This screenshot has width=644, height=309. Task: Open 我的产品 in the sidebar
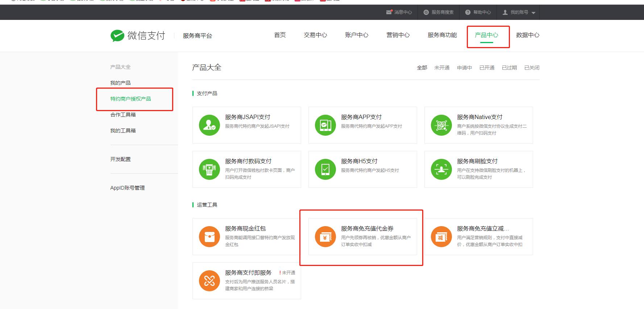click(120, 83)
